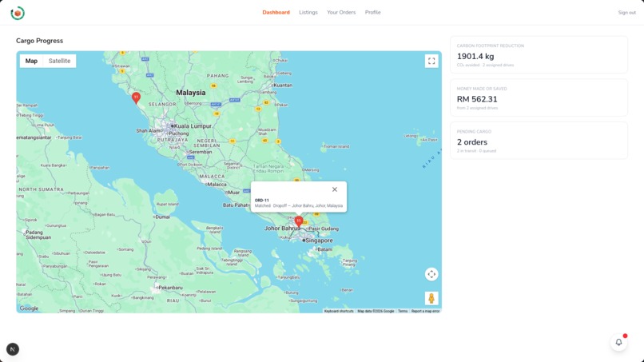Click the ORD-11 popup title text
This screenshot has height=362, width=644.
tap(261, 200)
